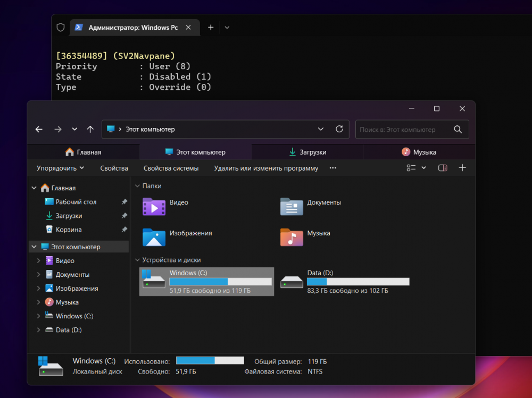This screenshot has width=532, height=398.
Task: Refresh the current folder view
Action: tap(339, 129)
